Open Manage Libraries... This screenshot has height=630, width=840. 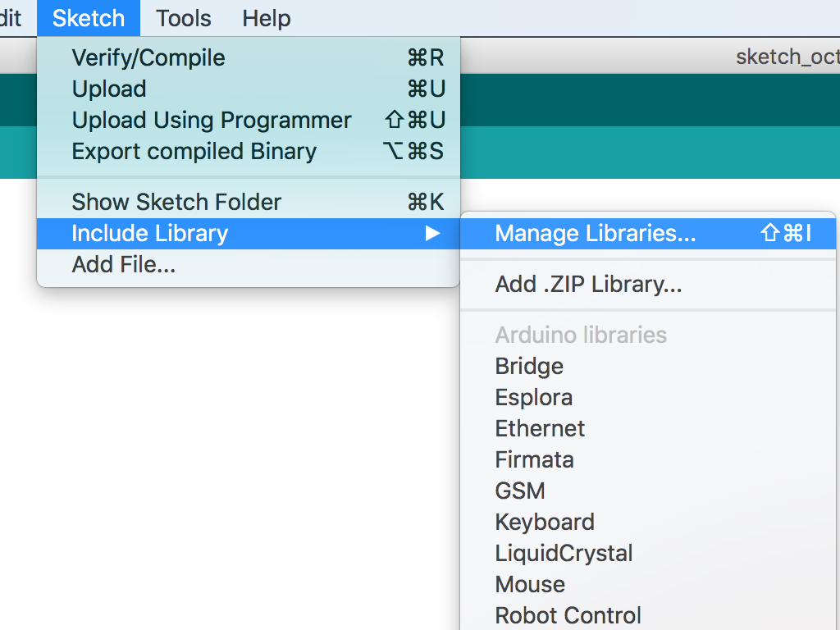click(648, 233)
